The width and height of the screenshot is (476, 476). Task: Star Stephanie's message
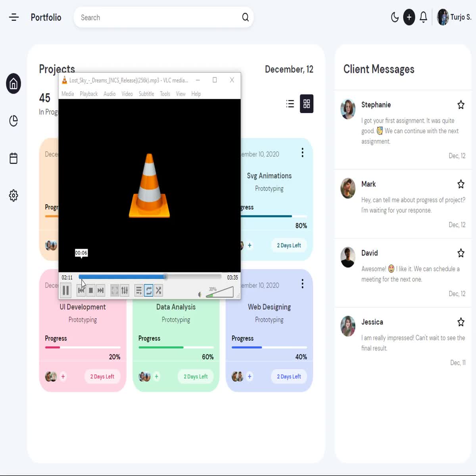coord(461,105)
